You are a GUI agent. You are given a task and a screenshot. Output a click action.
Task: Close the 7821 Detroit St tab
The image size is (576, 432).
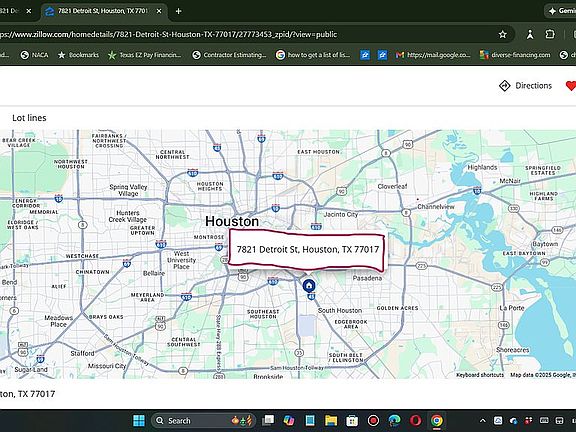(159, 11)
